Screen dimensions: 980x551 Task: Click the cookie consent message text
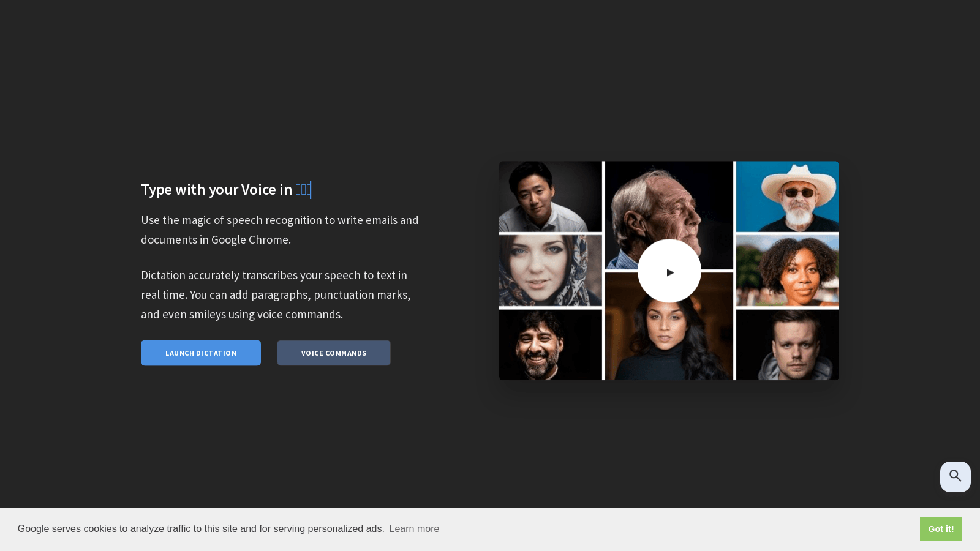coord(200,528)
